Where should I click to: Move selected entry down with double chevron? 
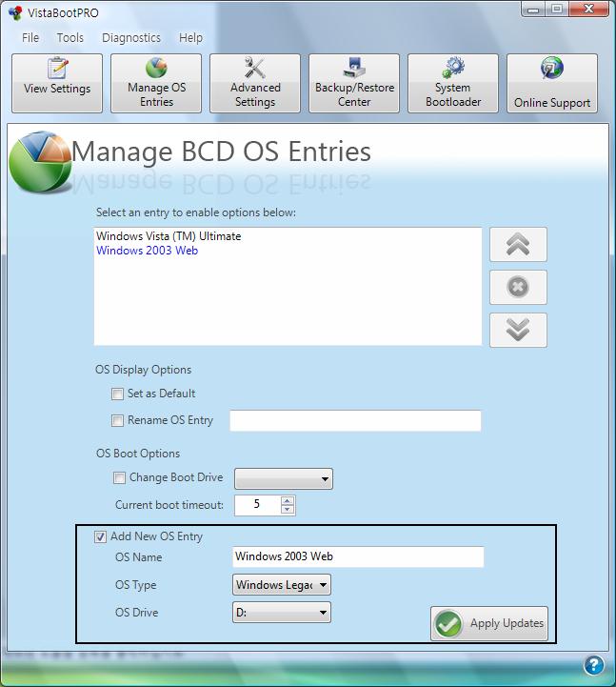tap(518, 330)
